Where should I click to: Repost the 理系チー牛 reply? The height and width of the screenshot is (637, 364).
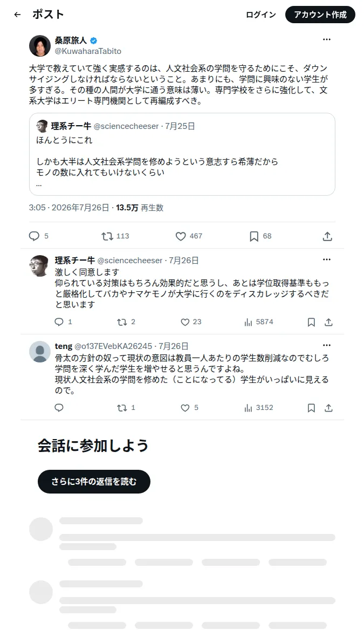point(122,322)
